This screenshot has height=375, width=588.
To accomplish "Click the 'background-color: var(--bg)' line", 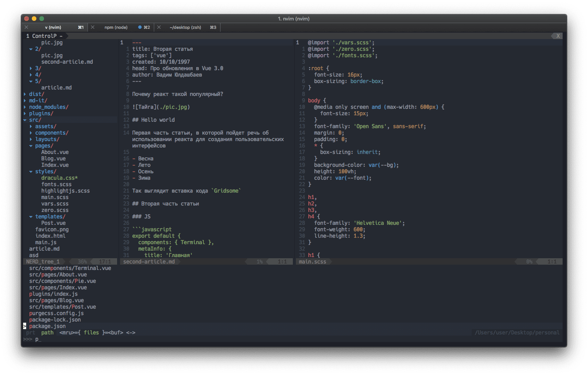I will (357, 165).
